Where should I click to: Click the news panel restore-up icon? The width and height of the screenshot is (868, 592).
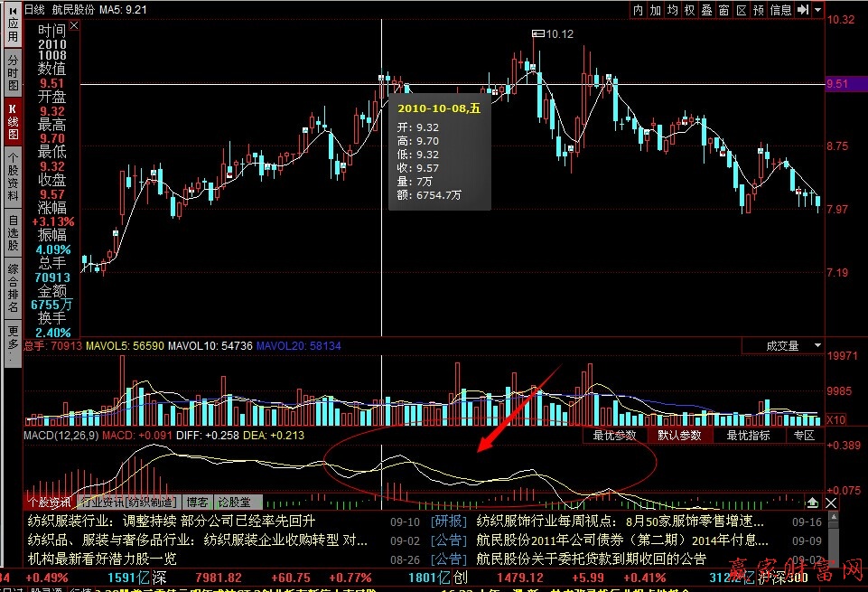click(813, 503)
